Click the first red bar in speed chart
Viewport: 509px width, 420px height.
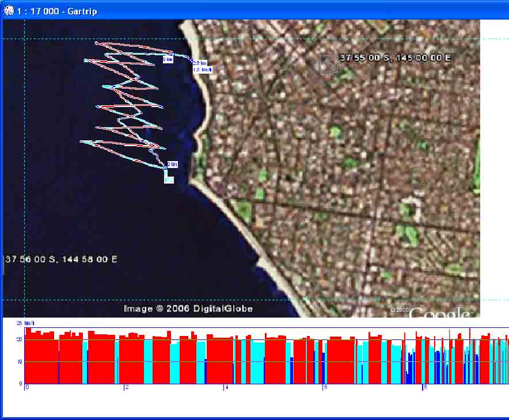coord(40,357)
